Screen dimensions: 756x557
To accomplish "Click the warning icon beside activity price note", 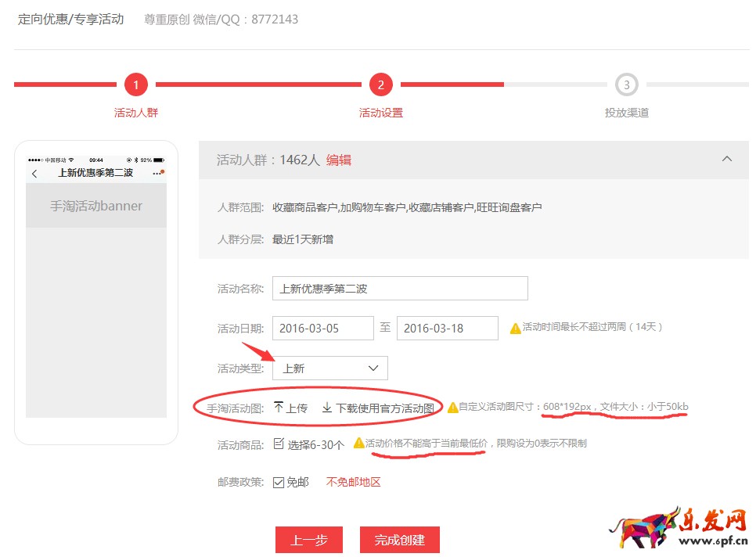I will coord(358,444).
